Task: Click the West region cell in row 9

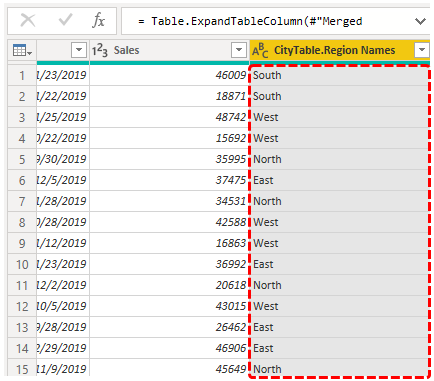Action: 339,243
